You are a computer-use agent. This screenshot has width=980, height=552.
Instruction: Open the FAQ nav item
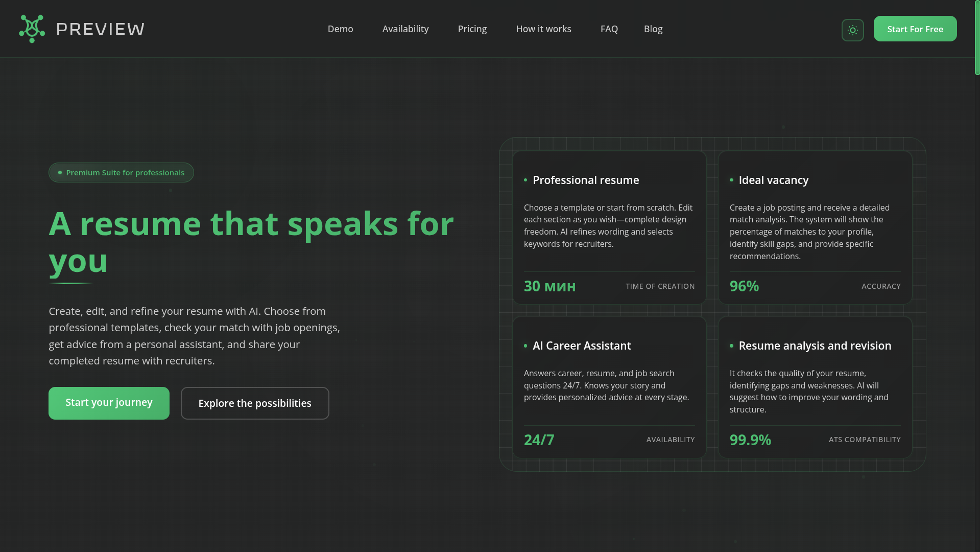[609, 29]
